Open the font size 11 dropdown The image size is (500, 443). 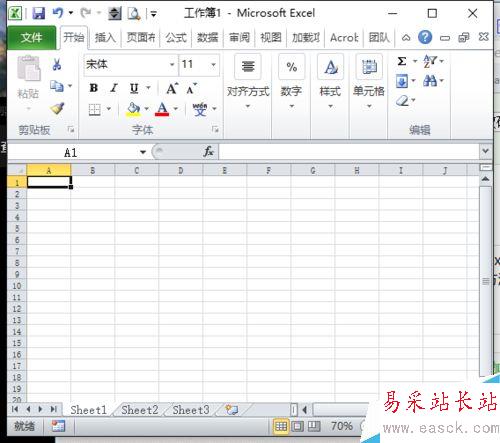213,64
